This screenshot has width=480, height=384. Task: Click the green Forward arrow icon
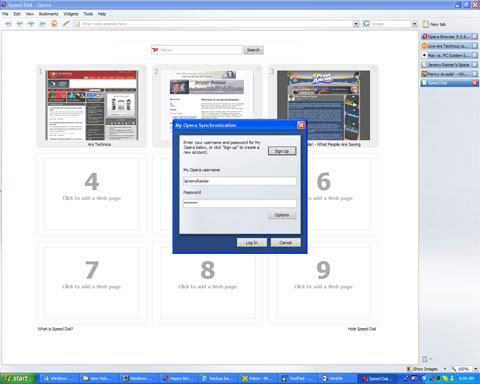31,24
